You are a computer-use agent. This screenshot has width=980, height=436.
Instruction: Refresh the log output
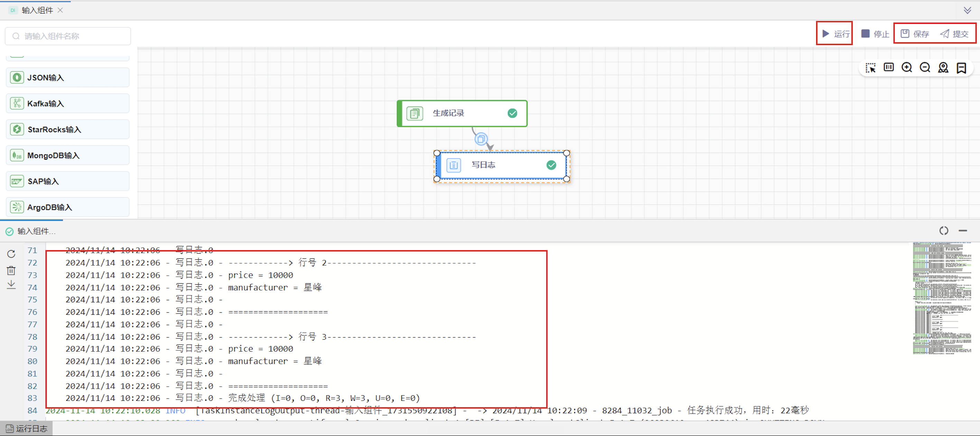click(11, 254)
